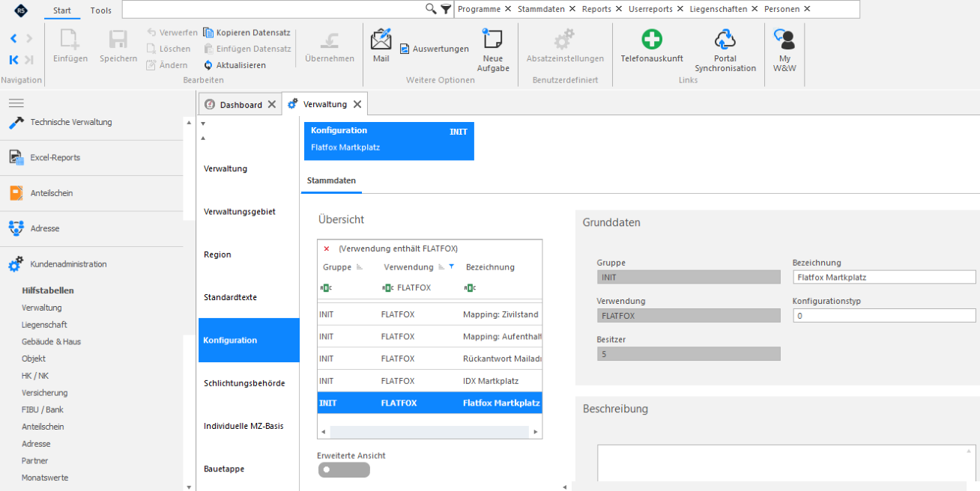The height and width of the screenshot is (491, 980).
Task: Click the Auswertungen report icon
Action: coord(405,49)
